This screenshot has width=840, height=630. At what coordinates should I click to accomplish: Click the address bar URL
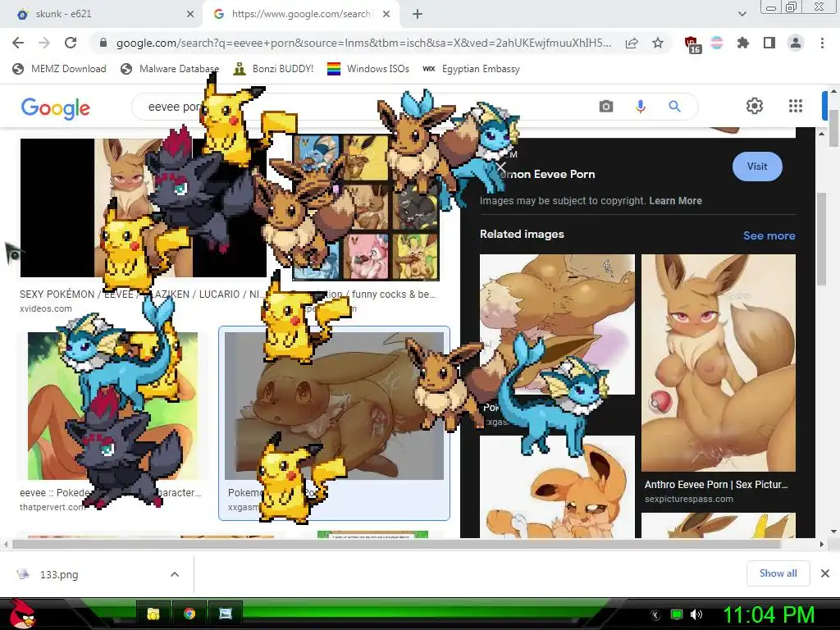click(x=363, y=43)
